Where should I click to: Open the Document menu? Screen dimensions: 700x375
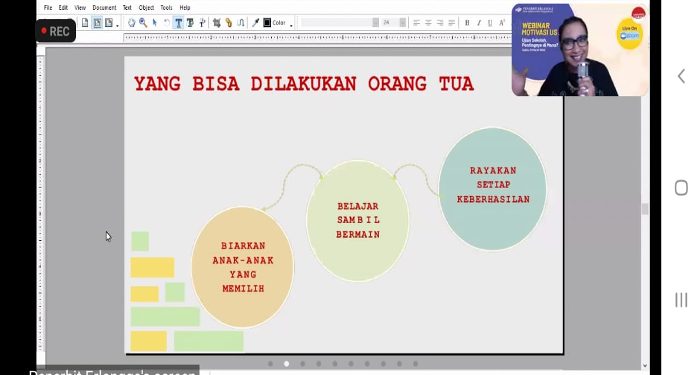coord(104,8)
